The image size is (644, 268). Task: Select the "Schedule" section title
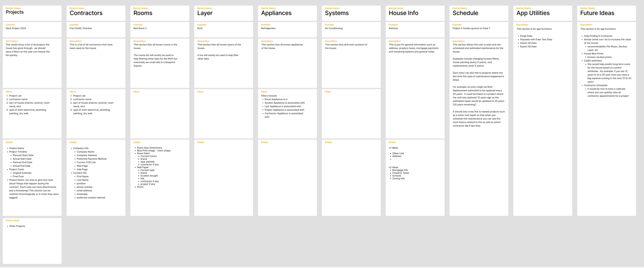pyautogui.click(x=465, y=13)
